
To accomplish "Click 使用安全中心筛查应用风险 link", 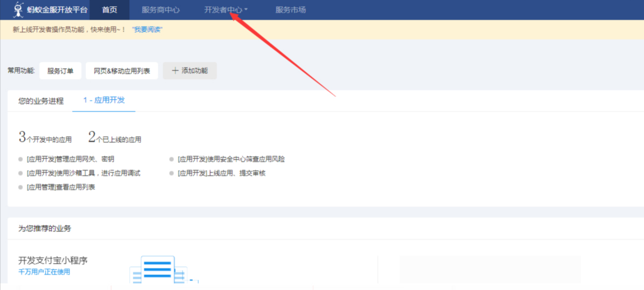I will point(231,159).
